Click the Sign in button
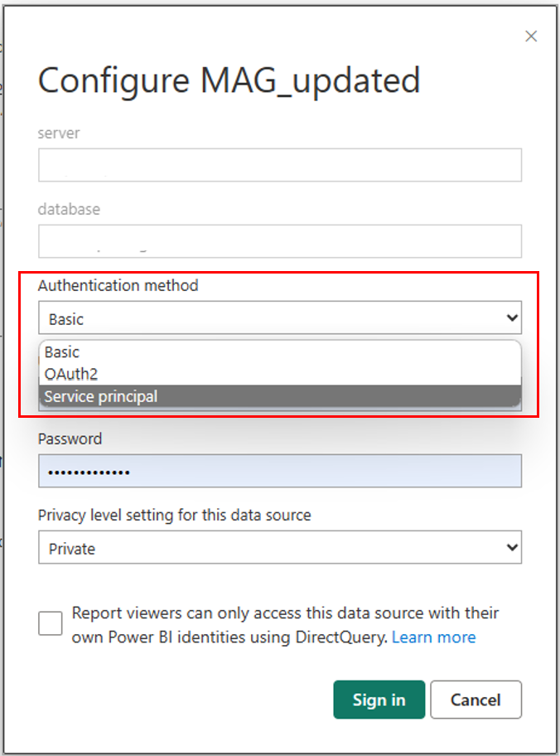Screen dimensions: 560x756 tap(379, 700)
